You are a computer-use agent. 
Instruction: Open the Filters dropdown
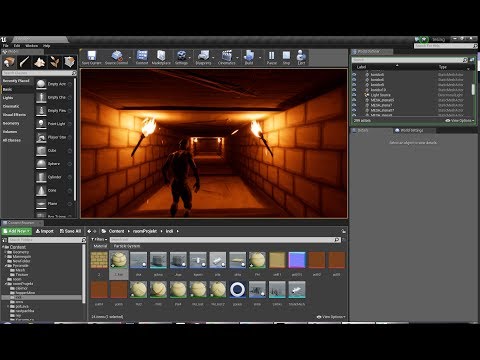pyautogui.click(x=99, y=239)
